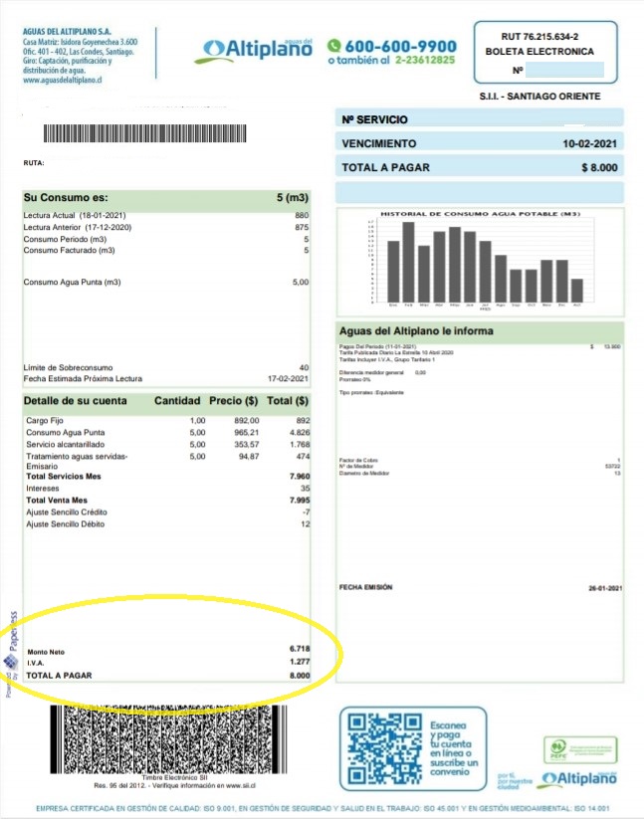Click the Total Servicios Mes label

click(x=64, y=477)
